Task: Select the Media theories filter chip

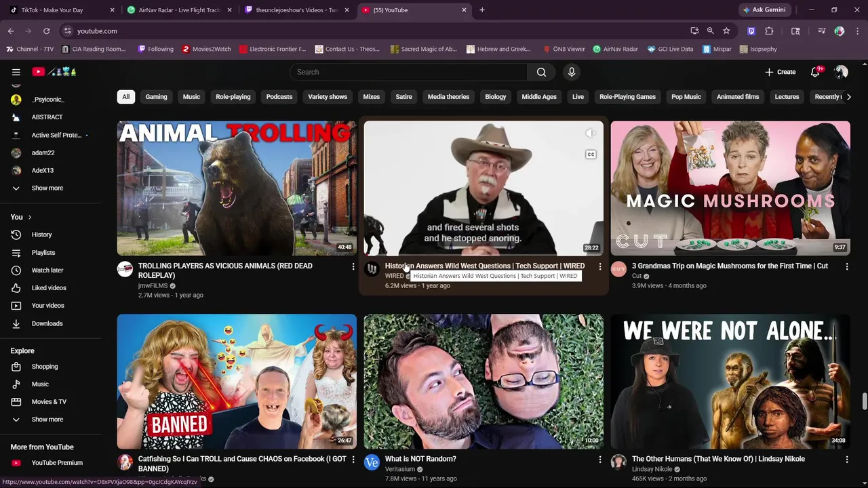Action: [448, 97]
